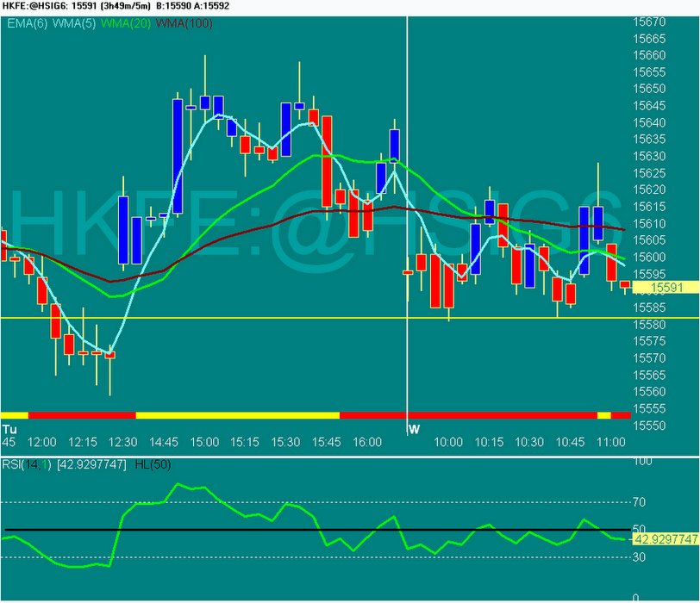Select the dark red WMA(100) legend label
The width and height of the screenshot is (700, 603).
(x=184, y=23)
